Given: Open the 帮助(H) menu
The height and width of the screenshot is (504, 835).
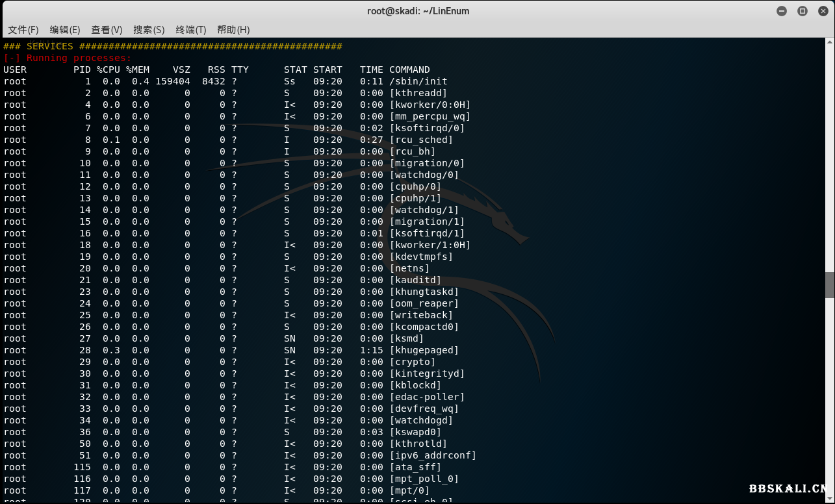Looking at the screenshot, I should (x=233, y=30).
